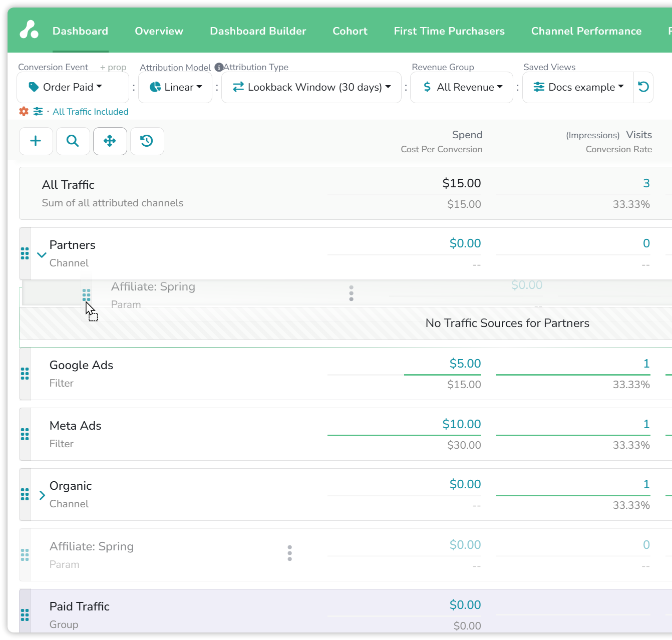Sort by the Spend column header
This screenshot has width=672, height=640.
click(467, 135)
